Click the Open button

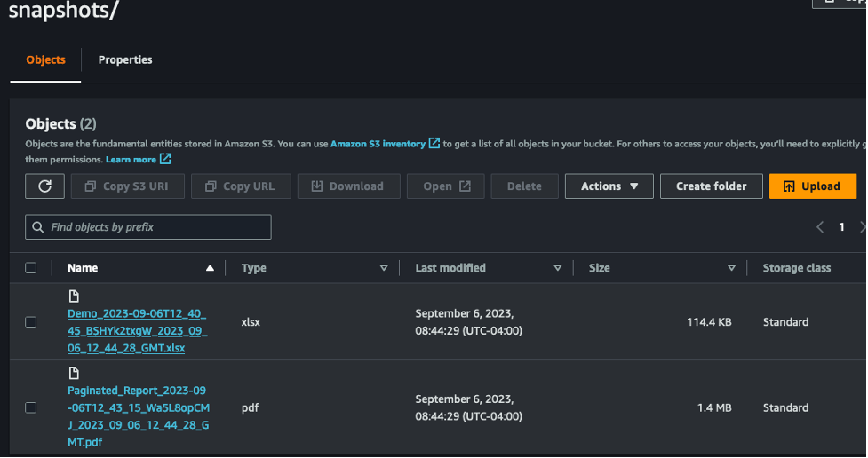coord(446,186)
